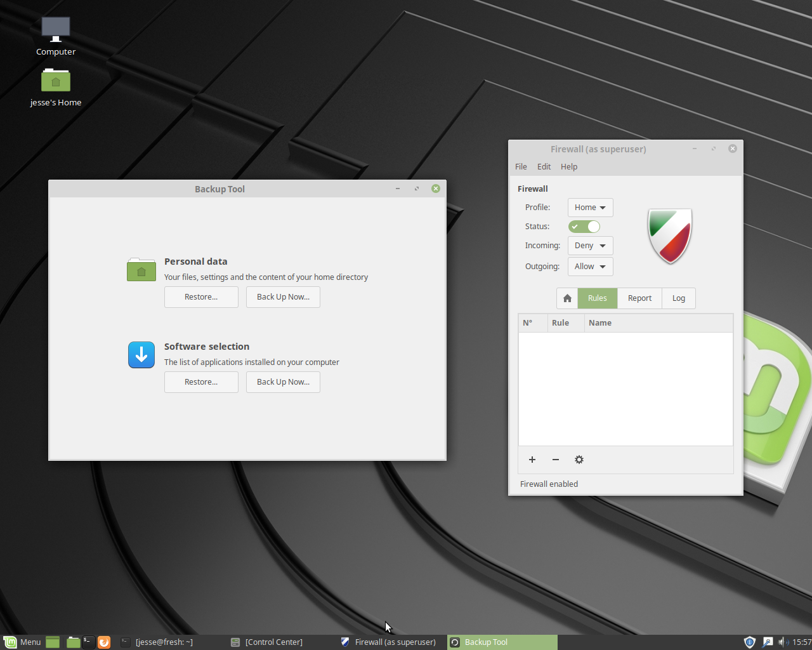Click Back Up Now under Software selection
The image size is (812, 650).
pos(283,382)
